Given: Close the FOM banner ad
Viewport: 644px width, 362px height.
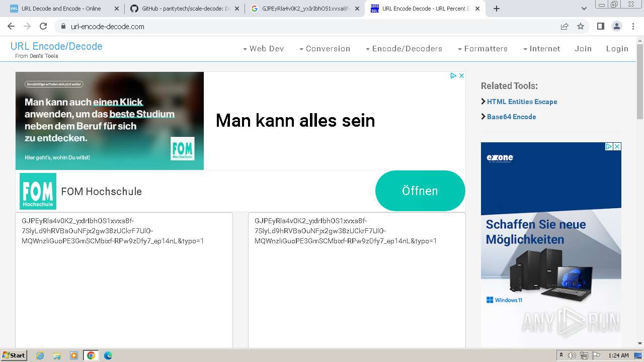Looking at the screenshot, I should tap(461, 75).
